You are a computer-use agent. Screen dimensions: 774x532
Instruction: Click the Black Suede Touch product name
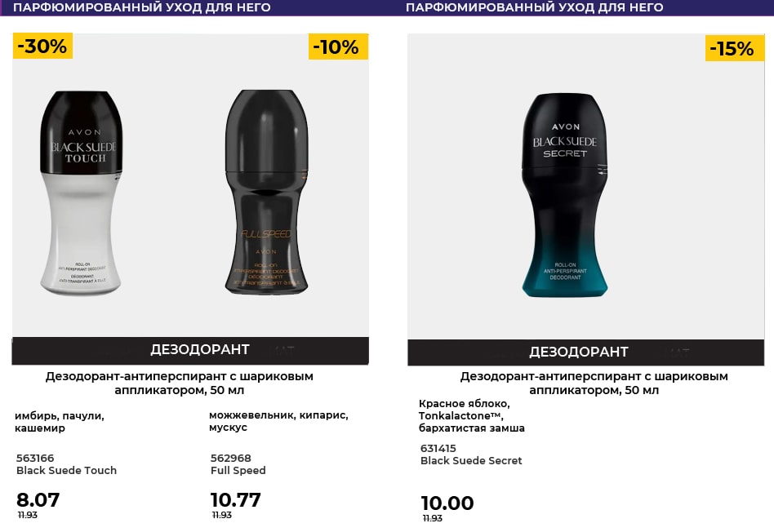(66, 470)
